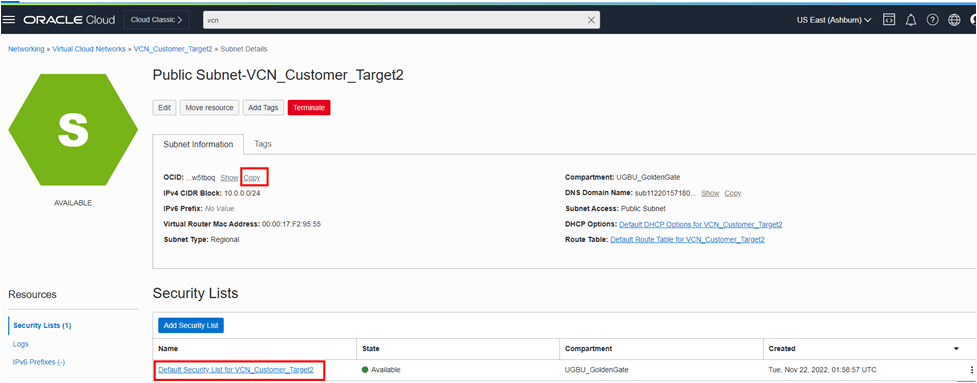Copy the subnet OCID
977x383 pixels.
pyautogui.click(x=252, y=177)
